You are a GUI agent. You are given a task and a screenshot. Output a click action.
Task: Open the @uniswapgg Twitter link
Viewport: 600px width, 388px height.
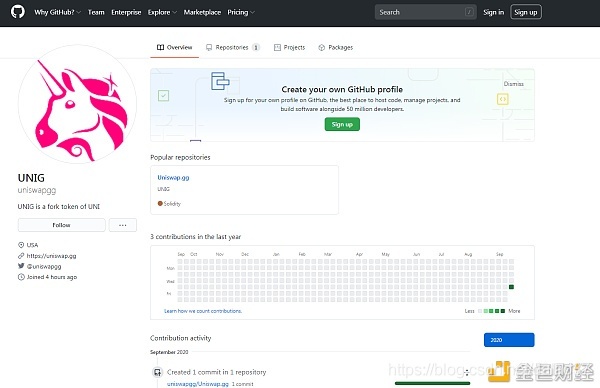44,266
